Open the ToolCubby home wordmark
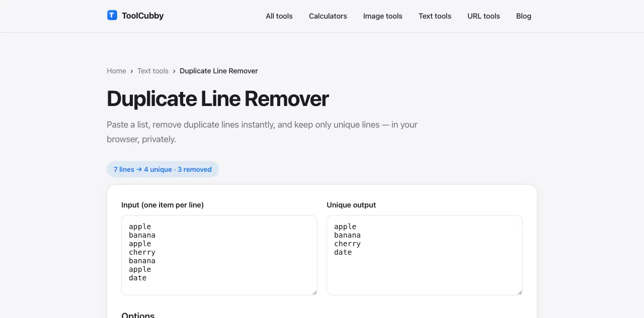This screenshot has height=318, width=644. coord(142,16)
